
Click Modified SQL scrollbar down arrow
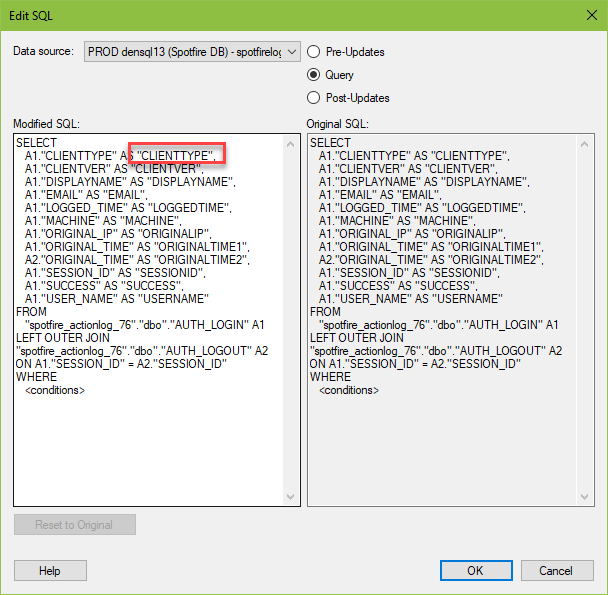click(290, 496)
